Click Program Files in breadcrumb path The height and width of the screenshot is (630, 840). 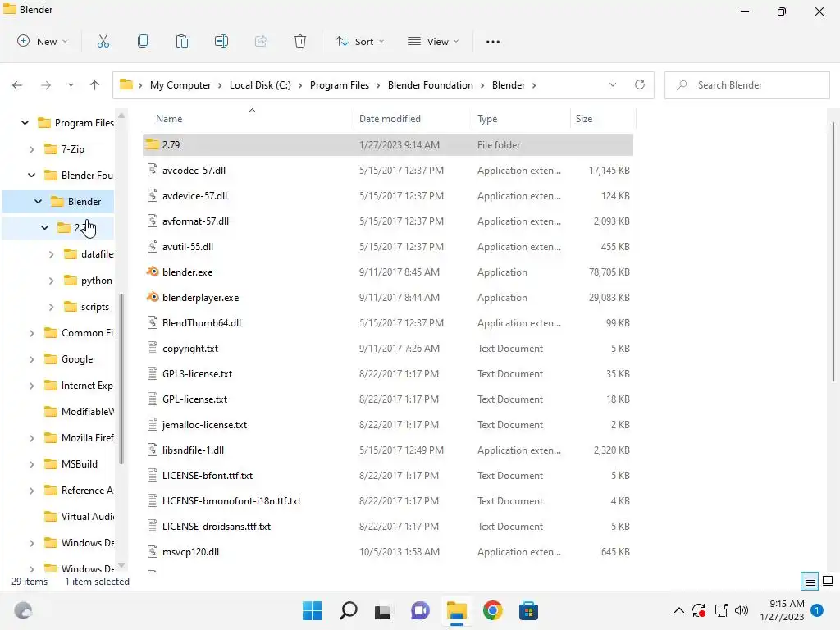[x=340, y=85]
